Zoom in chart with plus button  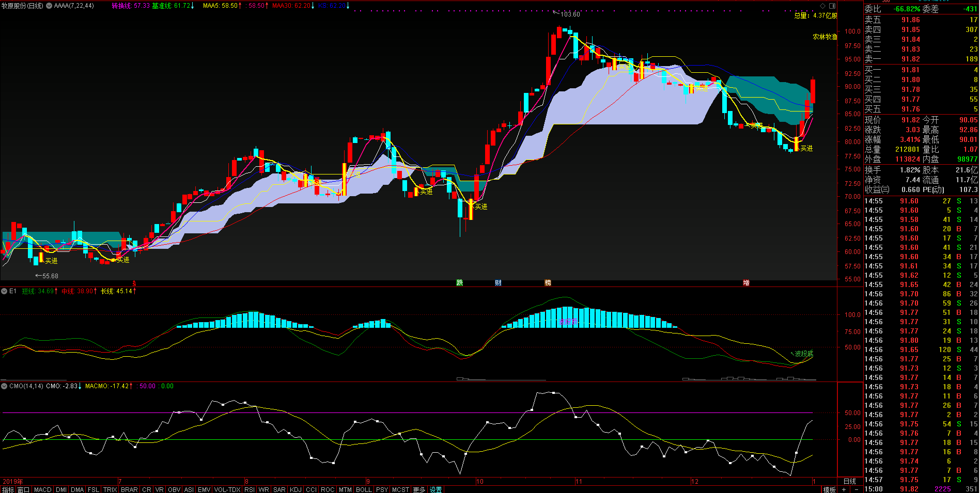click(x=844, y=489)
